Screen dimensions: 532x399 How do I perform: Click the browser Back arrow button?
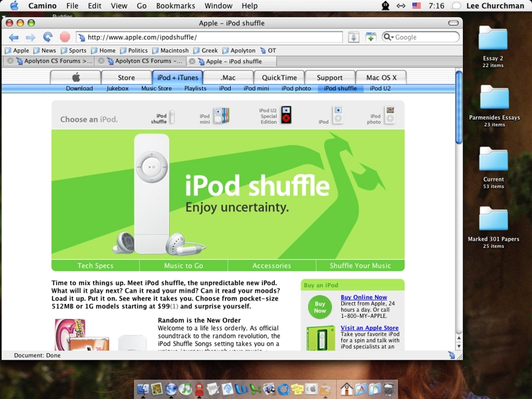(x=13, y=37)
